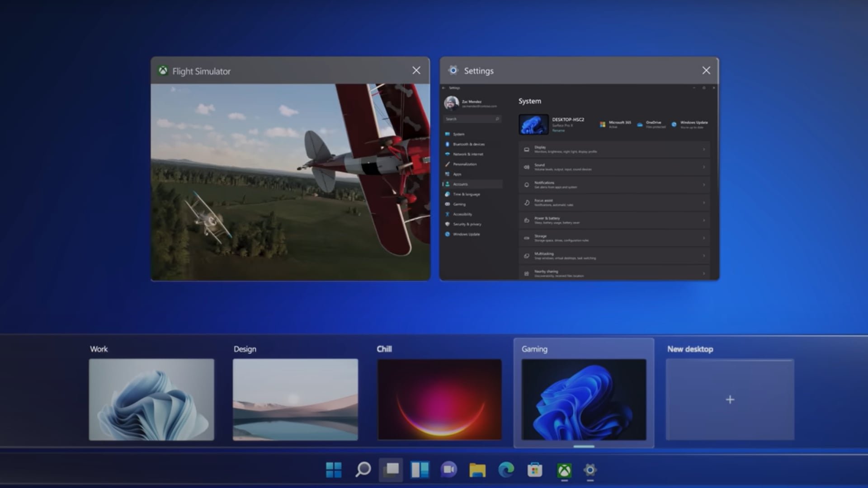The image size is (868, 488).
Task: Switch to the Work desktop thumbnail
Action: click(151, 399)
